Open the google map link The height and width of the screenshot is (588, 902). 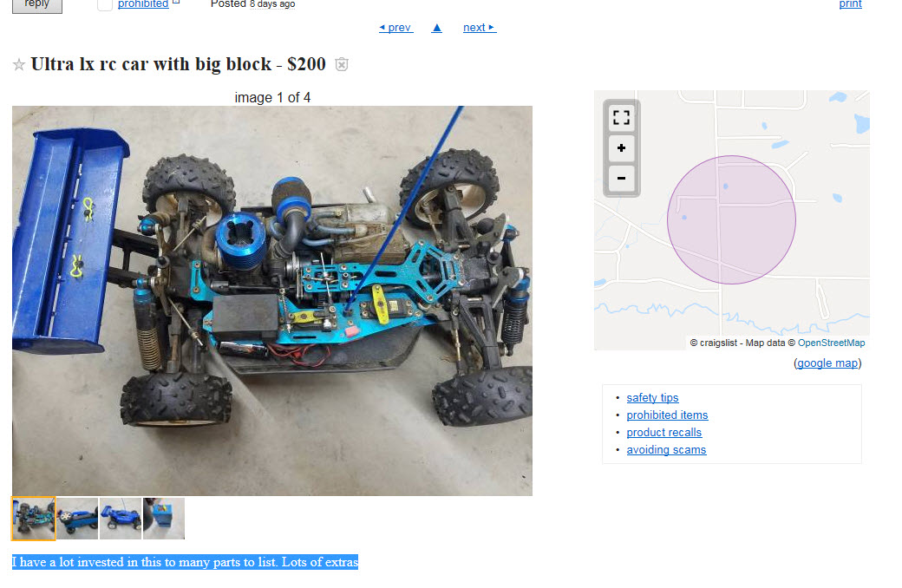tap(827, 363)
